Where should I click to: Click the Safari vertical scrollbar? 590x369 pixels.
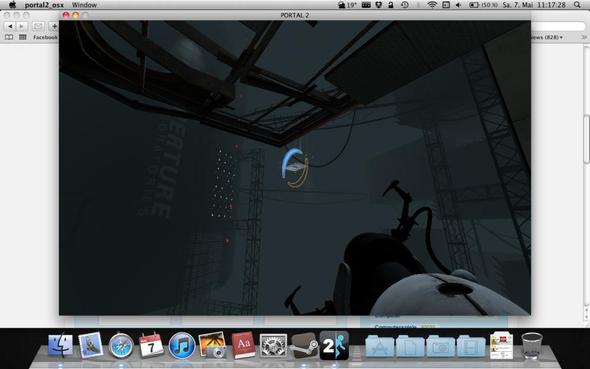click(587, 139)
